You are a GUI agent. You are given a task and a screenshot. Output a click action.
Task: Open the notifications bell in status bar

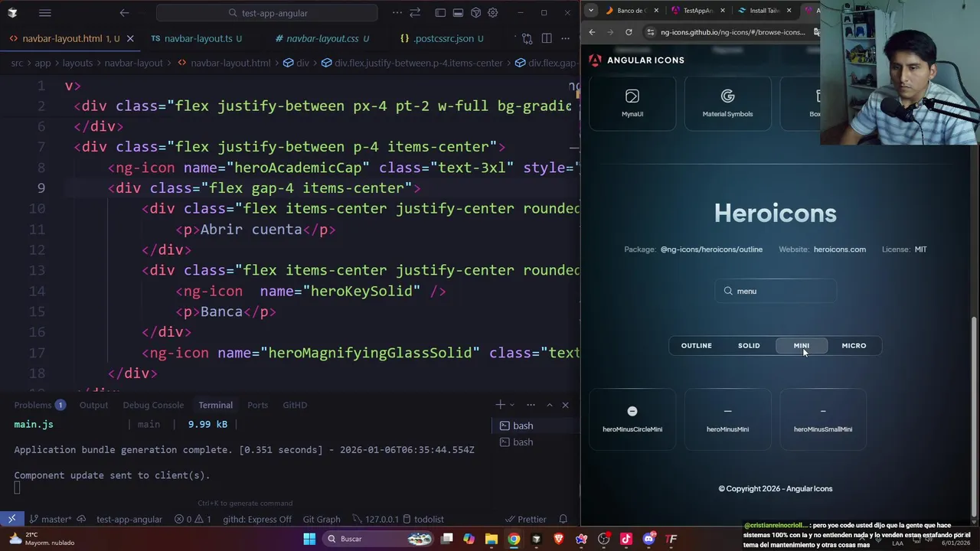click(563, 519)
